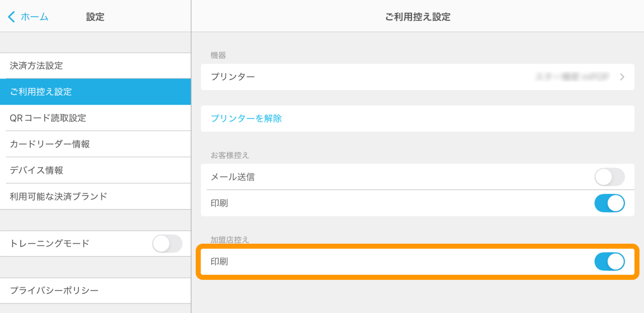Click the ご利用控え設定 header title
The height and width of the screenshot is (313, 644).
tap(418, 17)
